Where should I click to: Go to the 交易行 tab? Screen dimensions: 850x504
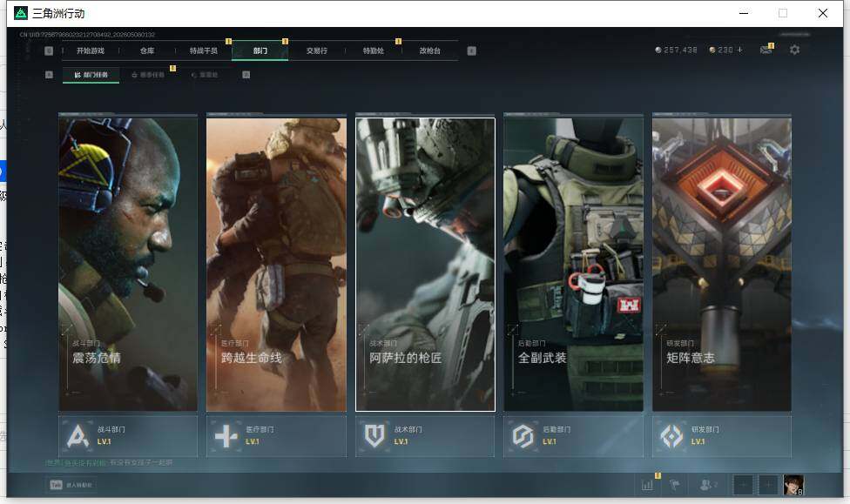coord(317,50)
